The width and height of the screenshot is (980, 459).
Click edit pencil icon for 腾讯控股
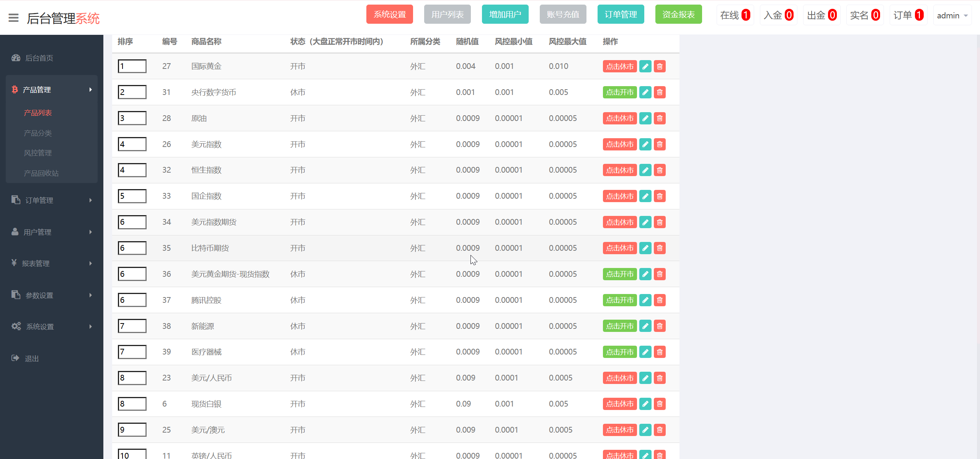tap(645, 300)
